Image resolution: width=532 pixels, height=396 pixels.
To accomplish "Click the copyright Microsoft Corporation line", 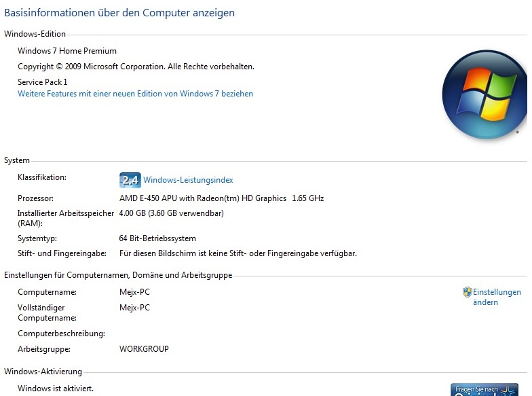I will [x=136, y=67].
